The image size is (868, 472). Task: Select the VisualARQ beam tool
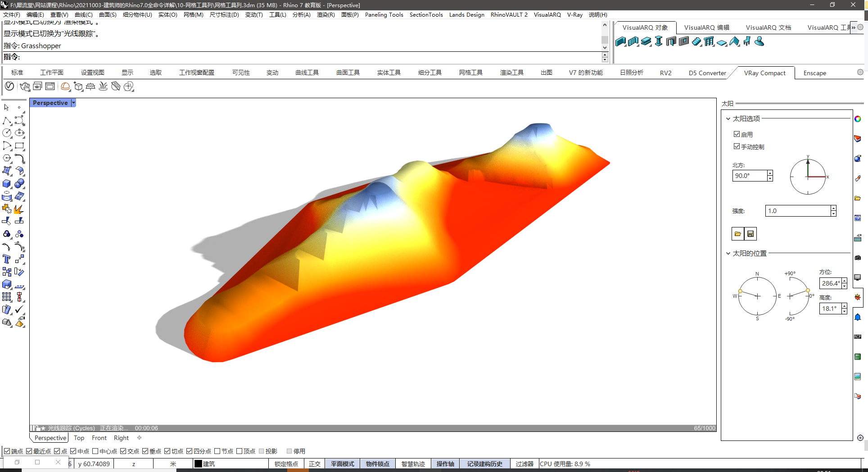coord(646,41)
